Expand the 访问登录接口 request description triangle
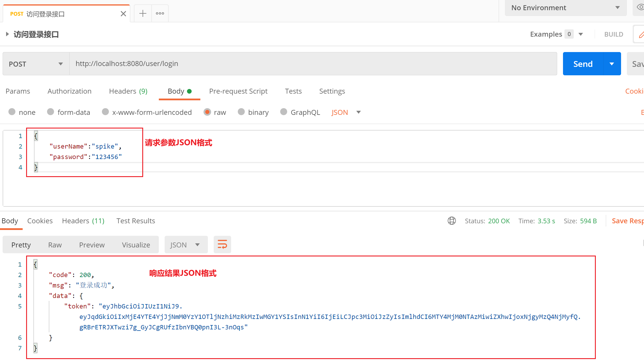This screenshot has width=644, height=364. [x=7, y=34]
